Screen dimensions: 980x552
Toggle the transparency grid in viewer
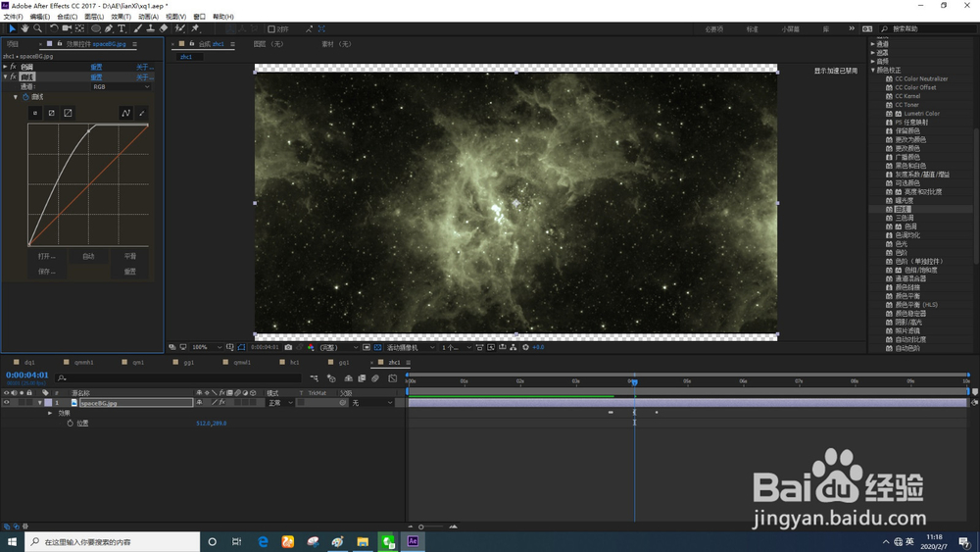pyautogui.click(x=377, y=347)
